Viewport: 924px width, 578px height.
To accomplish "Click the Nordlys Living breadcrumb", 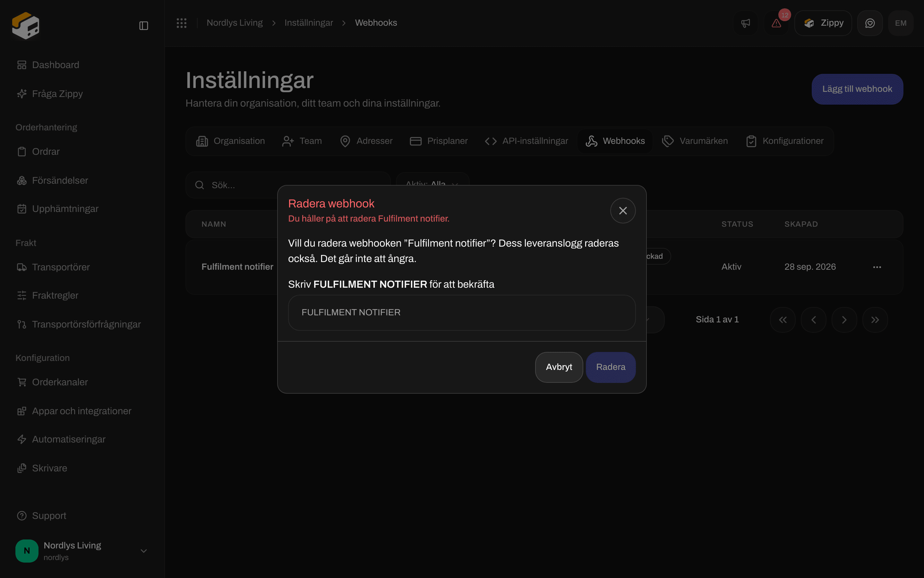I will pyautogui.click(x=235, y=23).
